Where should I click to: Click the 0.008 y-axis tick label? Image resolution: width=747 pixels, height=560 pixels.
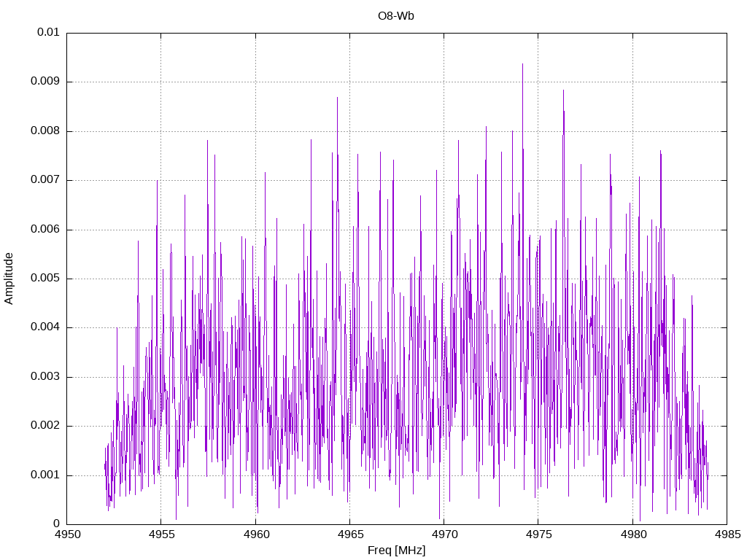(45, 131)
